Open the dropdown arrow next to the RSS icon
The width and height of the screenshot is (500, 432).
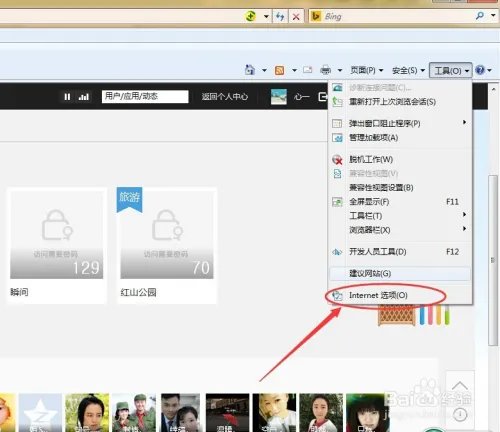pos(294,70)
